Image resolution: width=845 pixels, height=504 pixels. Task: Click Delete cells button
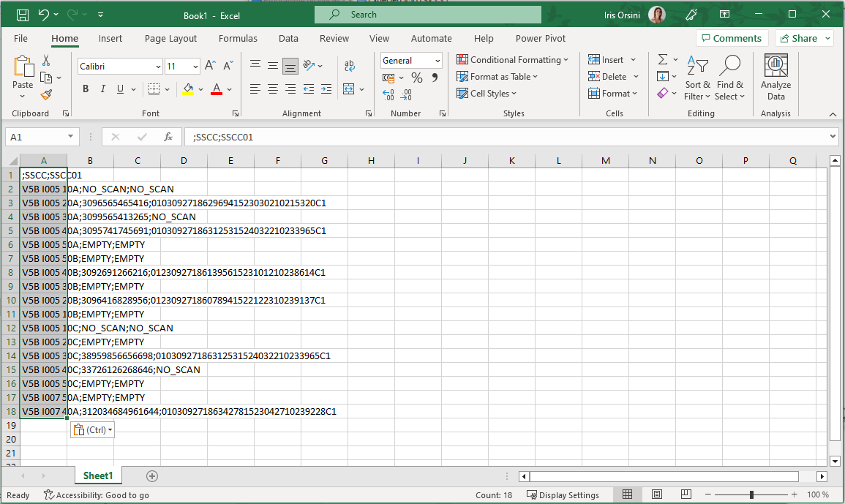(x=608, y=77)
